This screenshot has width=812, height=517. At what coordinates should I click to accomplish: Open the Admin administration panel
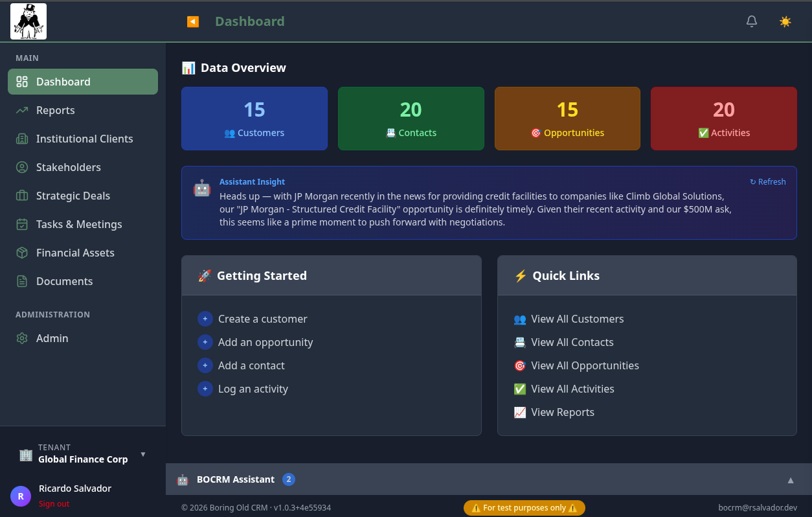click(52, 338)
